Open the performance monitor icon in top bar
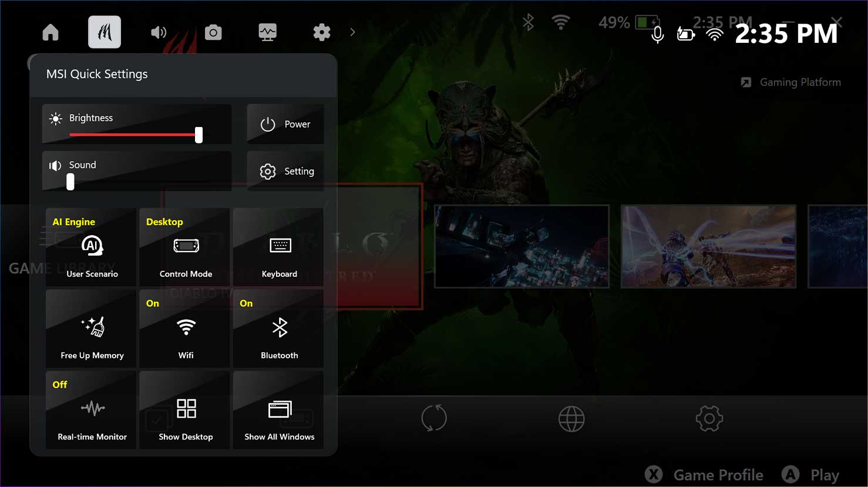This screenshot has height=487, width=868. pos(267,32)
